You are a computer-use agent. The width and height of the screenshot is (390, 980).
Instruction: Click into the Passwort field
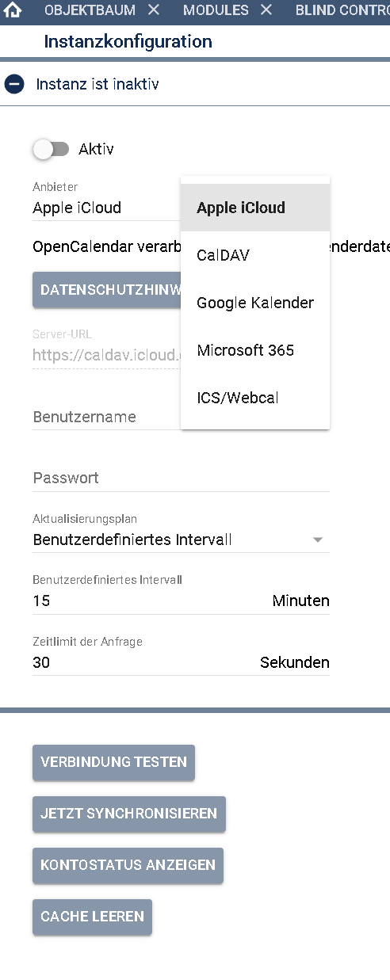pyautogui.click(x=181, y=479)
